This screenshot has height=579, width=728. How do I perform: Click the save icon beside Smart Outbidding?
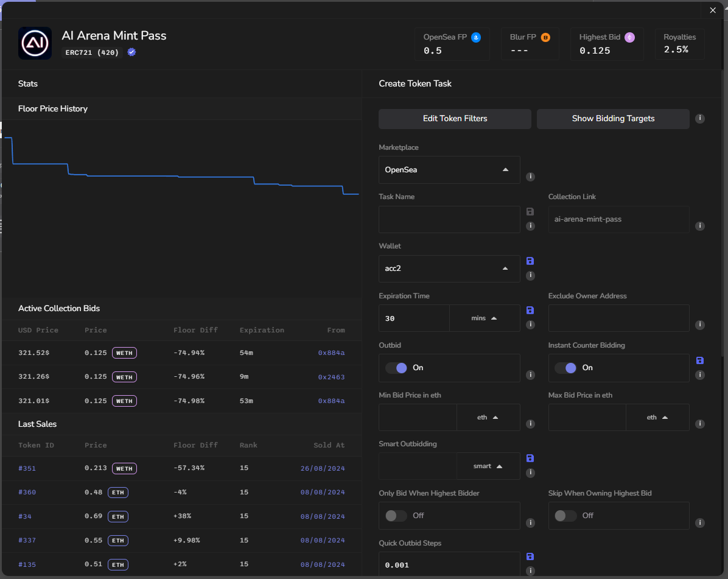pyautogui.click(x=530, y=458)
